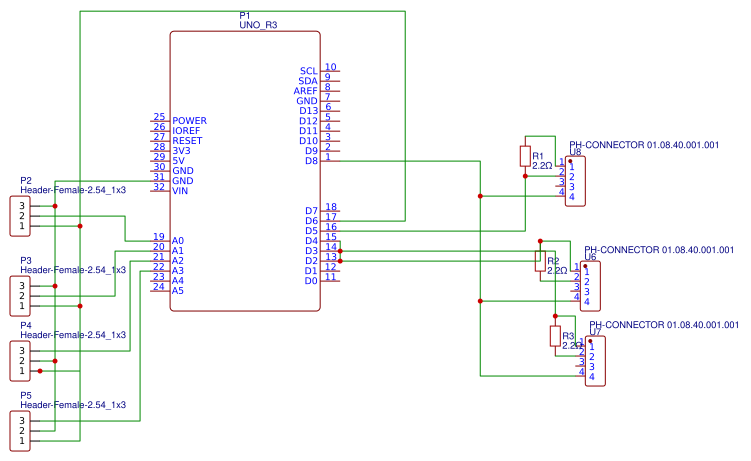
Task: Select the D8 pin label
Action: pos(311,161)
